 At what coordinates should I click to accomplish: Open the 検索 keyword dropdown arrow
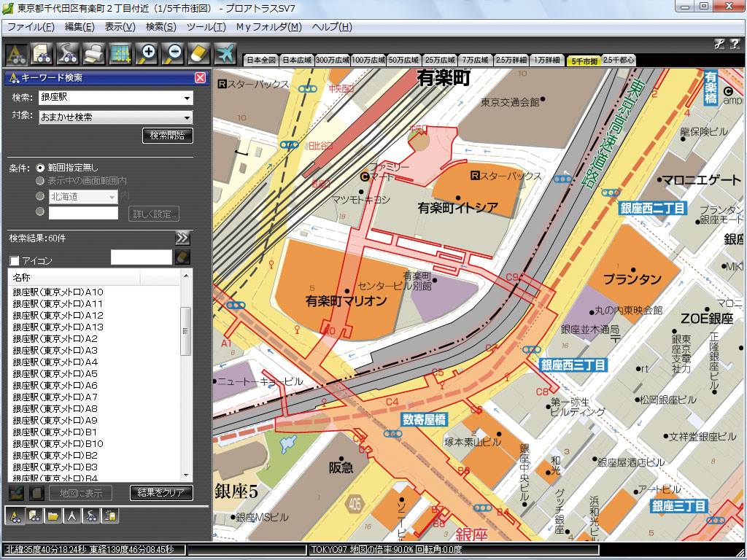(x=187, y=98)
